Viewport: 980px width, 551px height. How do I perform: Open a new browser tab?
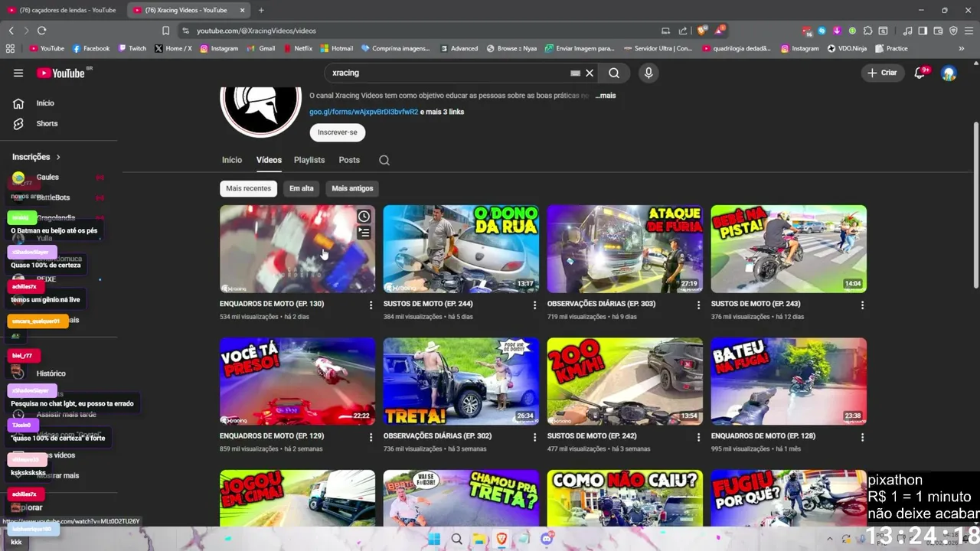tap(261, 10)
